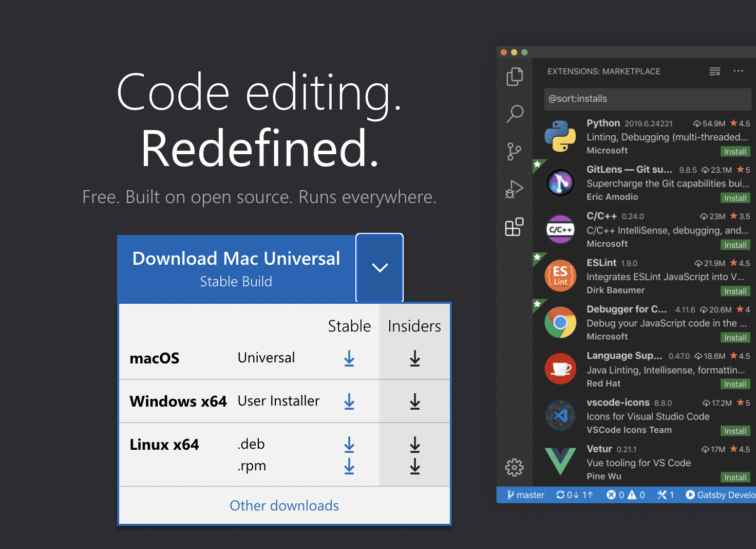Click the Eric Amodio publisher name
Screen dimensions: 756x549
612,197
